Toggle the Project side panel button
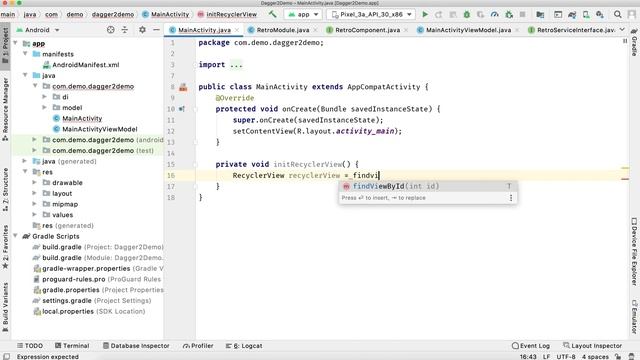640x360 pixels. [x=5, y=45]
